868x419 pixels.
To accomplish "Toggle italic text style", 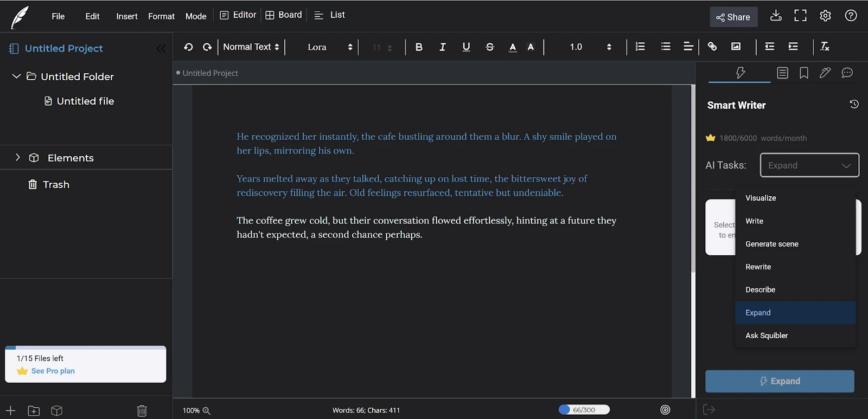I will click(x=443, y=47).
